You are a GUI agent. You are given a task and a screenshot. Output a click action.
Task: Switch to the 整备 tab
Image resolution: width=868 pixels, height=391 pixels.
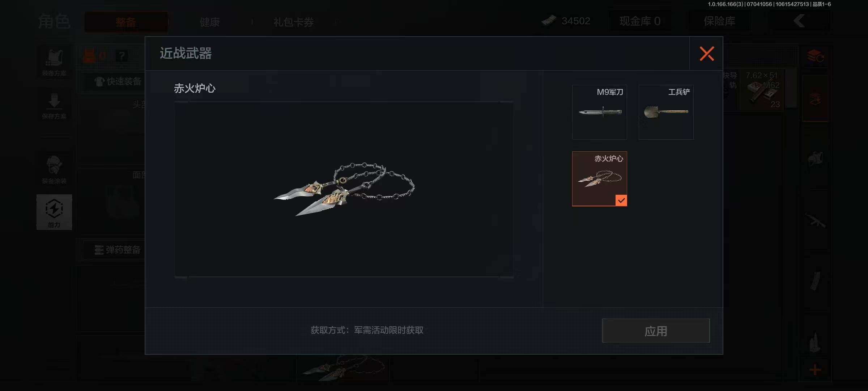126,22
